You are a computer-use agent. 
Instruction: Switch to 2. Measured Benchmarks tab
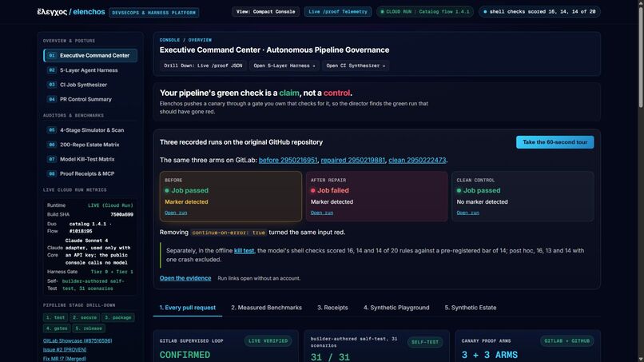pos(266,308)
